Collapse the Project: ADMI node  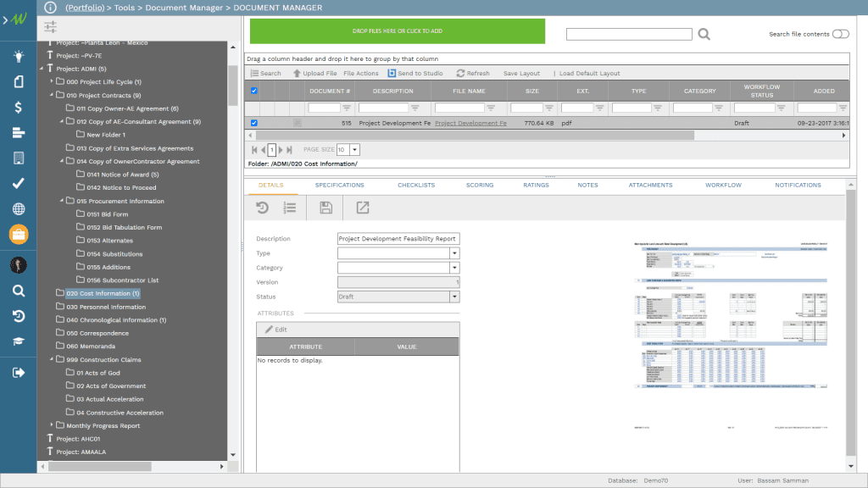tap(42, 69)
